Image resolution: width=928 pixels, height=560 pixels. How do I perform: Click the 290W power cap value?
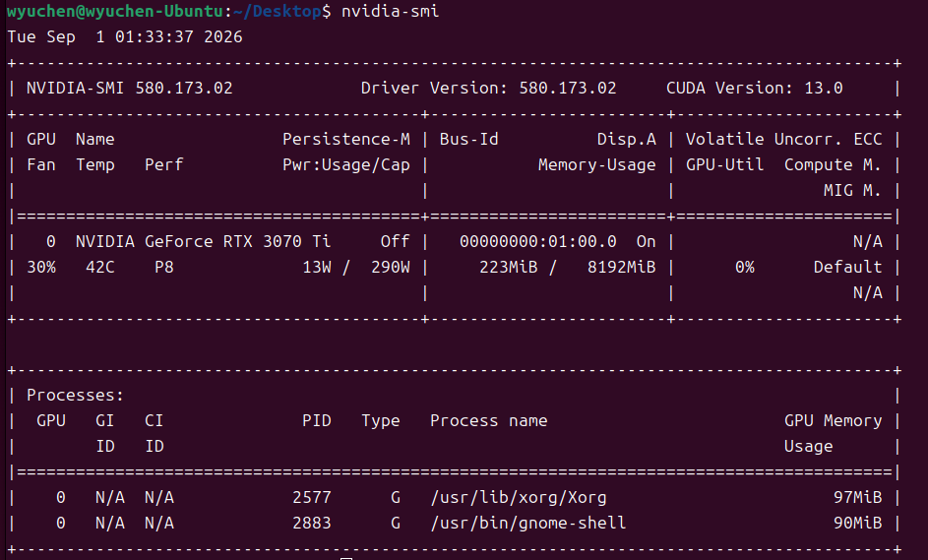(x=390, y=268)
